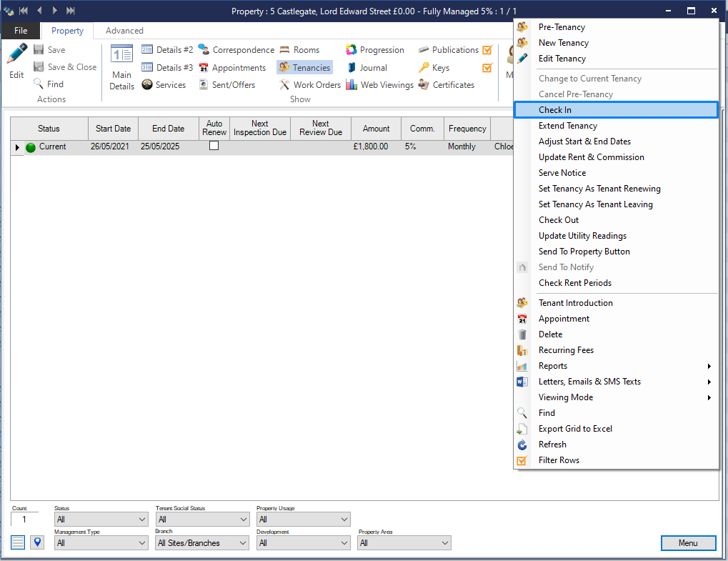Select the Current tenancy row
Image resolution: width=728 pixels, height=561 pixels.
52,147
